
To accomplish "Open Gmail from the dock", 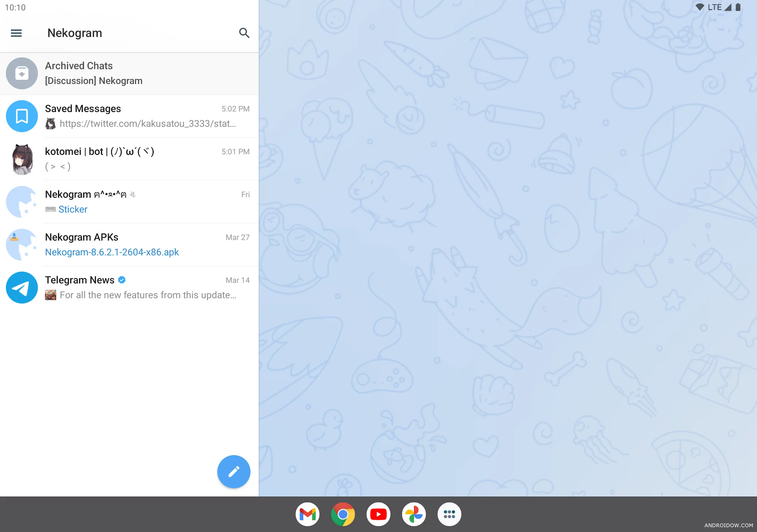I will (307, 514).
